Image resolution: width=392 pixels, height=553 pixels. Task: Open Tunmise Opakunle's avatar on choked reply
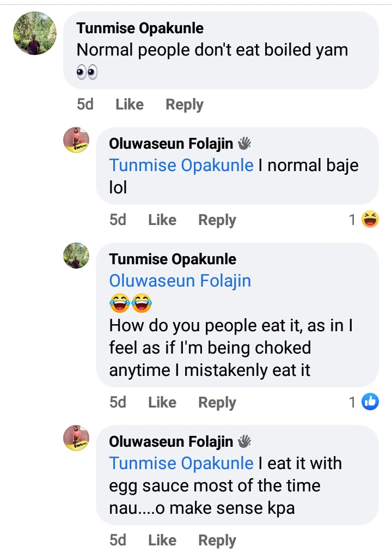[x=76, y=256]
